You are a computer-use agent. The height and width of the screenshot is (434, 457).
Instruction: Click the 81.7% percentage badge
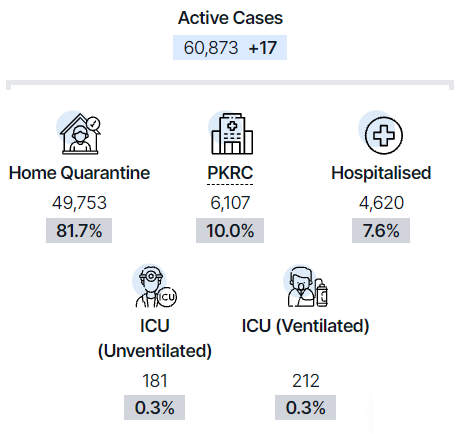[79, 231]
